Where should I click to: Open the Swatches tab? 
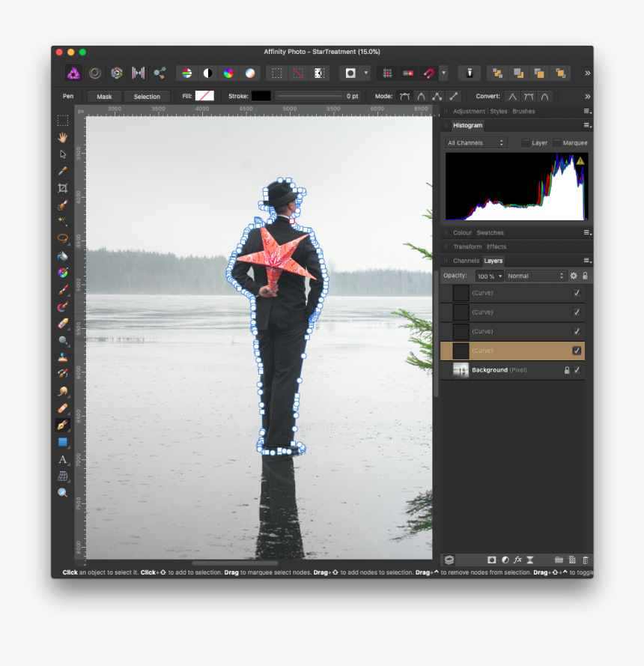(490, 232)
